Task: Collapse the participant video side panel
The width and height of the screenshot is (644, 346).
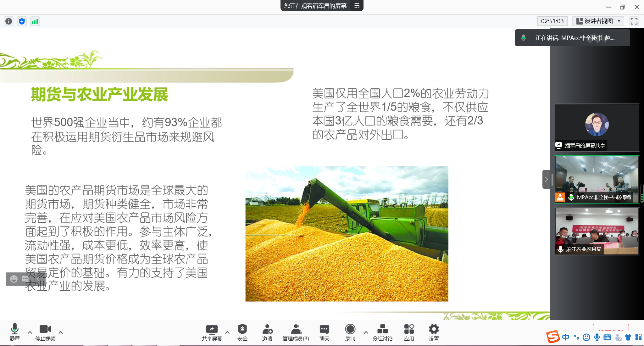Action: click(546, 179)
